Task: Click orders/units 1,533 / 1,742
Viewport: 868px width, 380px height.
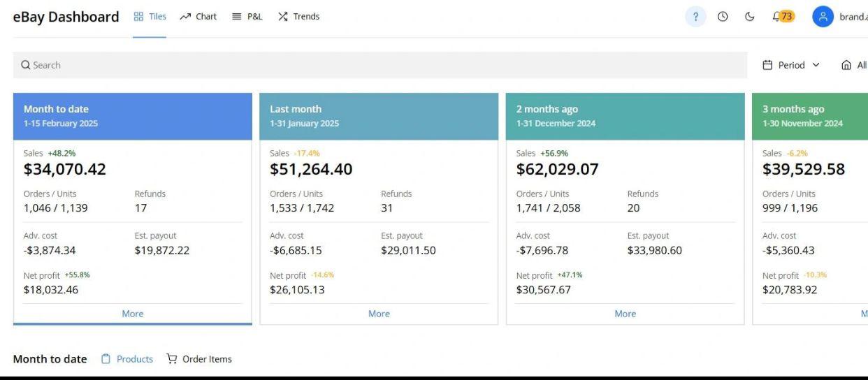Action: click(x=302, y=207)
